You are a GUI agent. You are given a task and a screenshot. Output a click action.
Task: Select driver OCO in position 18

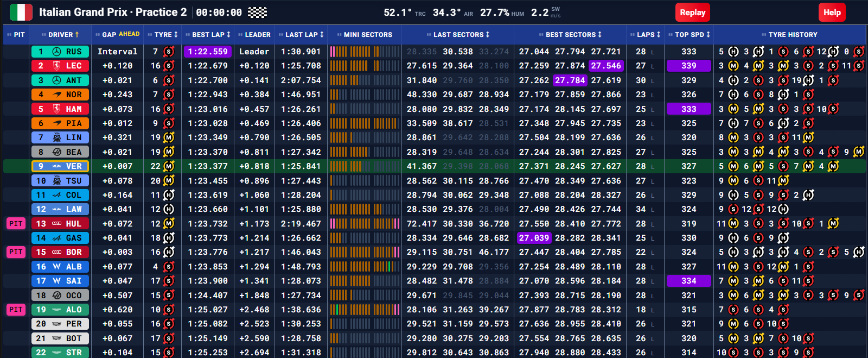[x=60, y=296]
